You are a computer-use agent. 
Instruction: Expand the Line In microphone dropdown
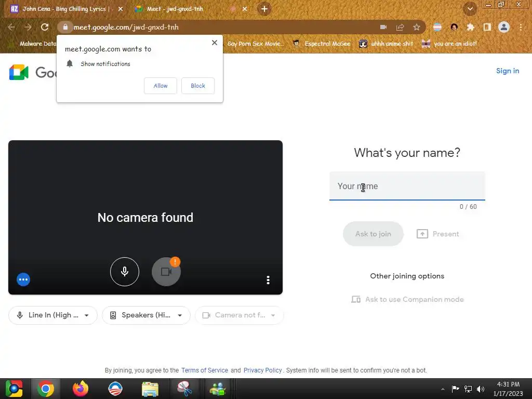(x=53, y=315)
